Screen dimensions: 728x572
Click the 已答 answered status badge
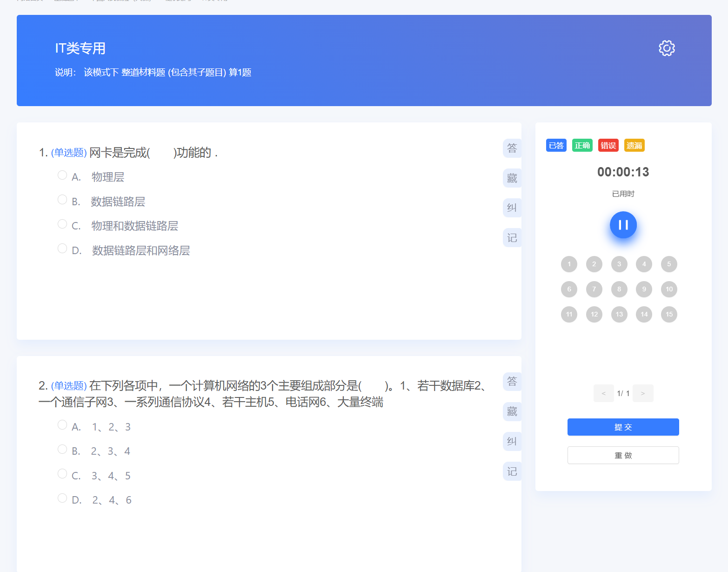[x=556, y=145]
